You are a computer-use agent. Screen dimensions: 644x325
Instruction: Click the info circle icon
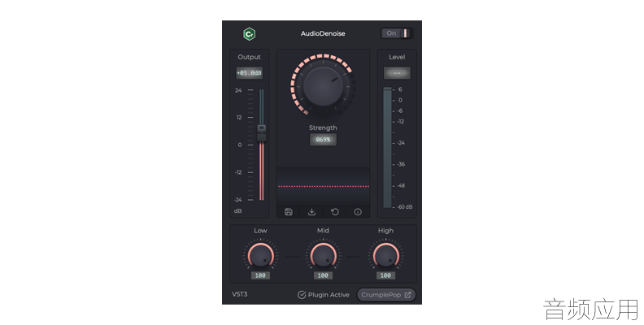[358, 212]
